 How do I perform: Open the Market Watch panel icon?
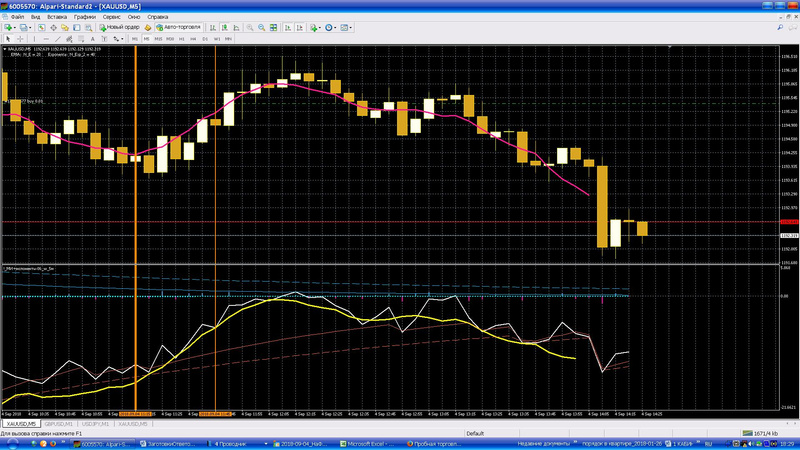tap(41, 28)
